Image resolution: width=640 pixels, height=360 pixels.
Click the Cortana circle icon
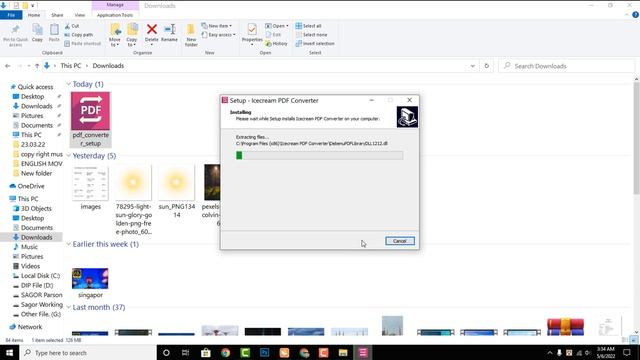[x=166, y=353]
